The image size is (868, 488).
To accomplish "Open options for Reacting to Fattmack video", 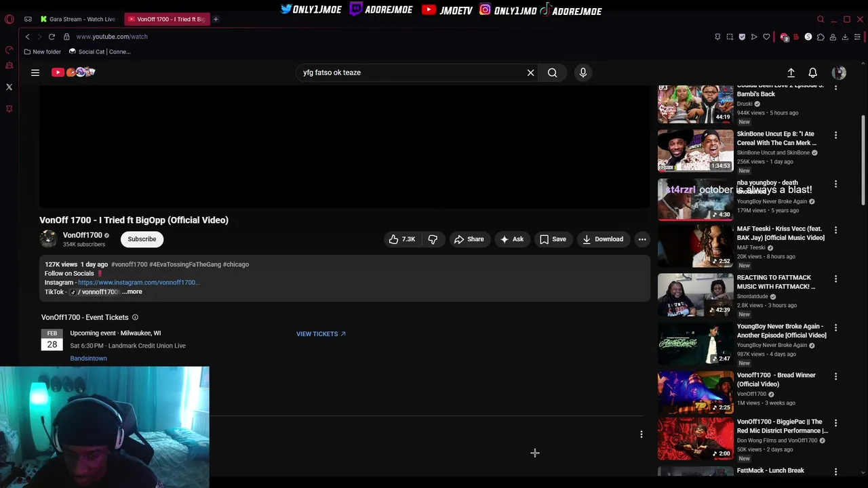I will click(x=835, y=279).
